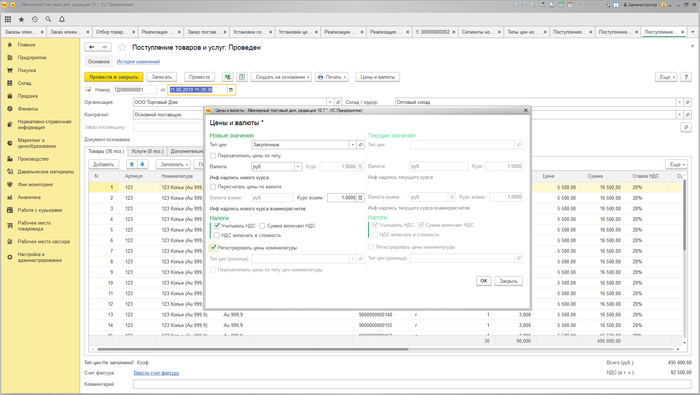
Task: Move table row down with blue arrow
Action: (142, 164)
